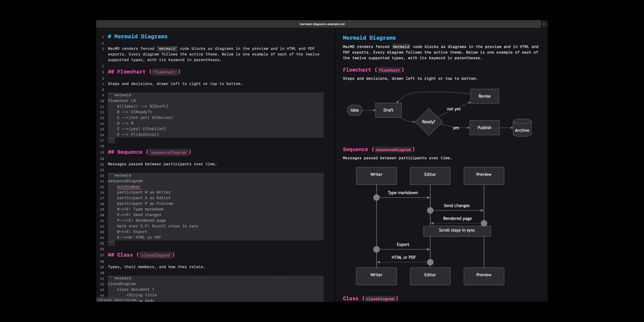Select the Publish node in the flowchart
Screen dimensions: 644x322
click(x=485, y=128)
